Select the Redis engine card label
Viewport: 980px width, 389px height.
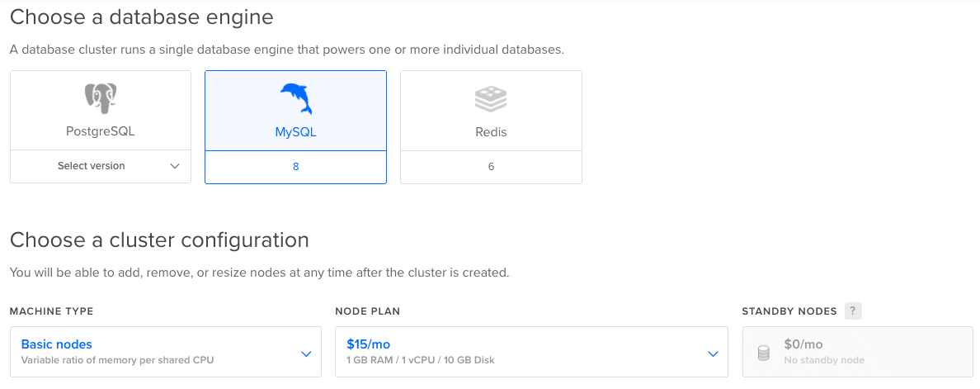point(491,133)
